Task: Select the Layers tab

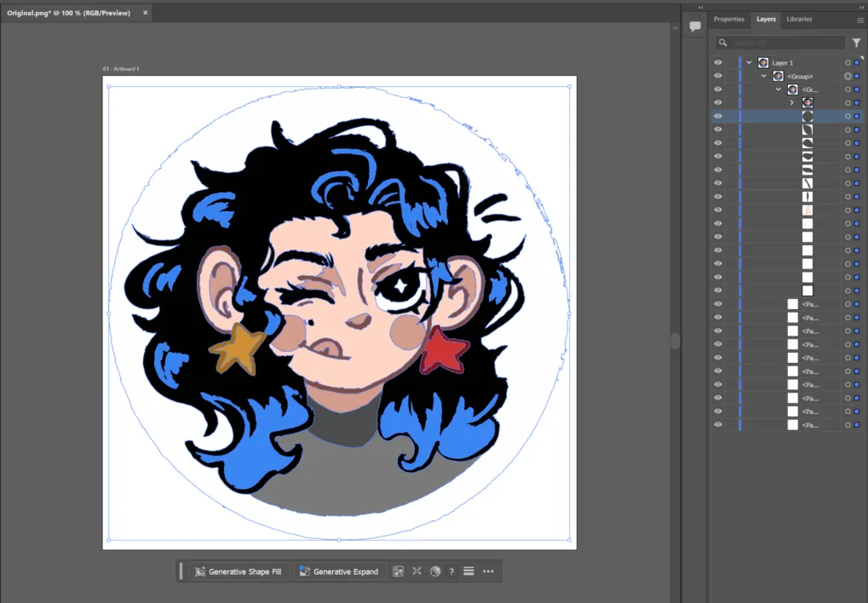Action: click(766, 19)
